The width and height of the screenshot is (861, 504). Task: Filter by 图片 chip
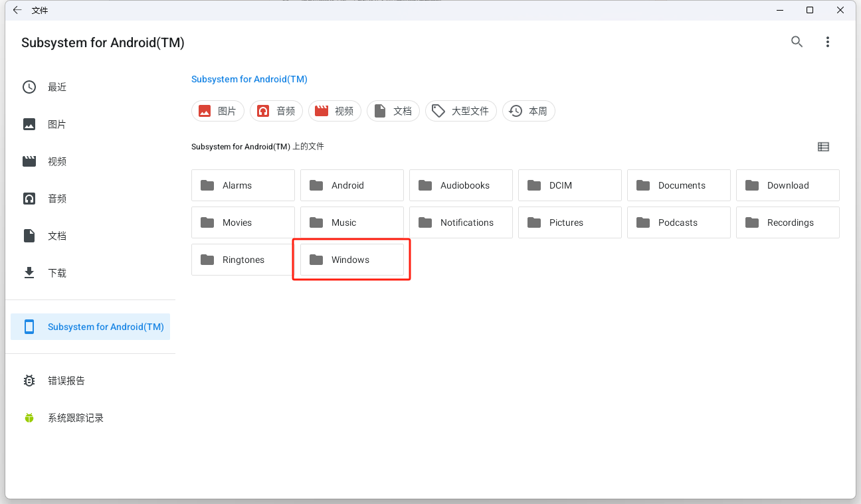218,111
